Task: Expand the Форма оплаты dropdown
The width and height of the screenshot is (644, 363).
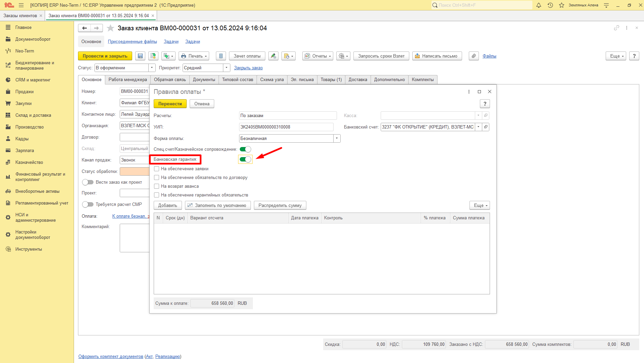Action: pos(337,139)
